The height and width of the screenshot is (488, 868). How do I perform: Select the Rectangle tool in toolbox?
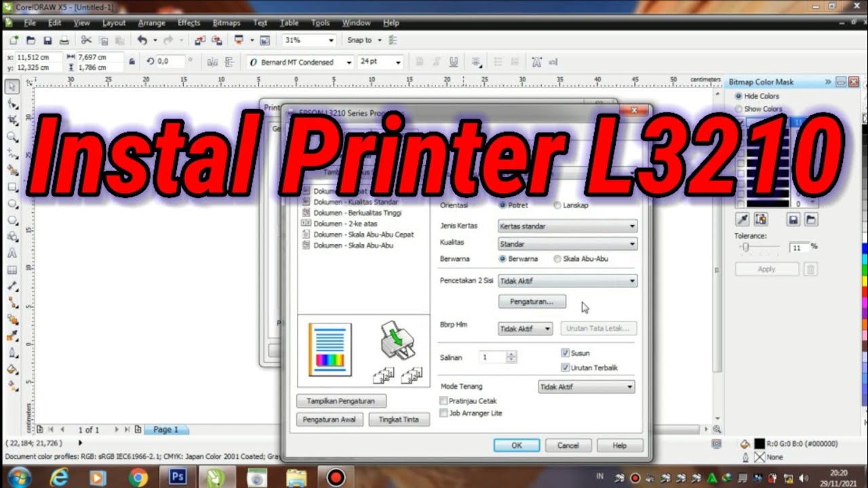[x=12, y=187]
